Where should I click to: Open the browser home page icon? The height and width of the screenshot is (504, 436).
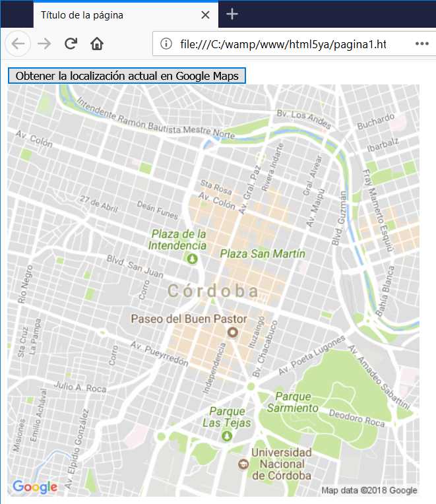click(x=97, y=44)
